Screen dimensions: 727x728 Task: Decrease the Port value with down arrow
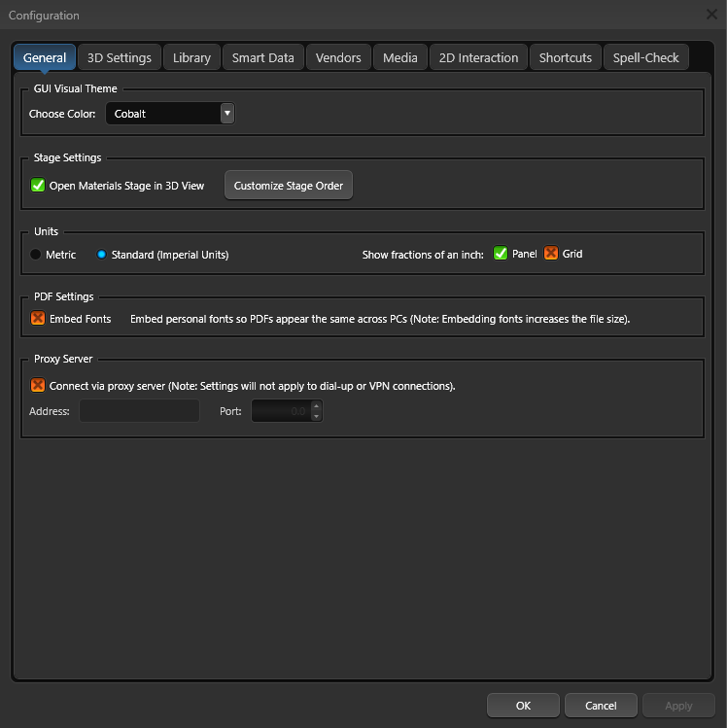point(316,416)
